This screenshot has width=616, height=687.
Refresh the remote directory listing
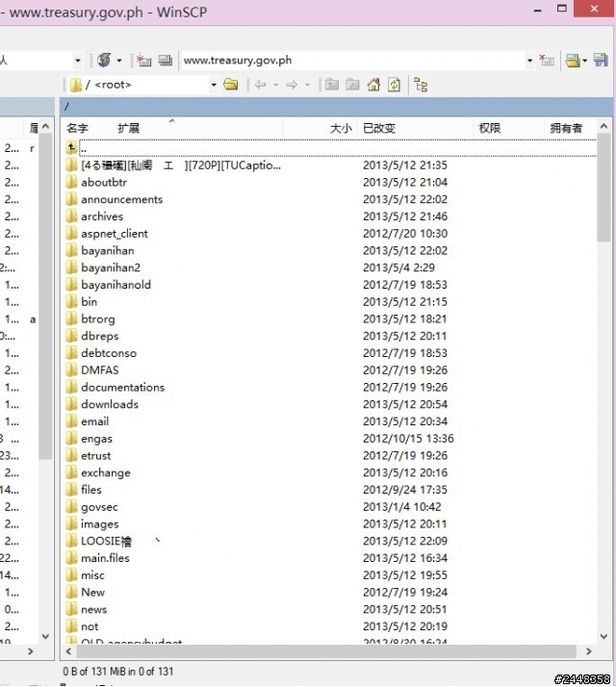coord(395,84)
